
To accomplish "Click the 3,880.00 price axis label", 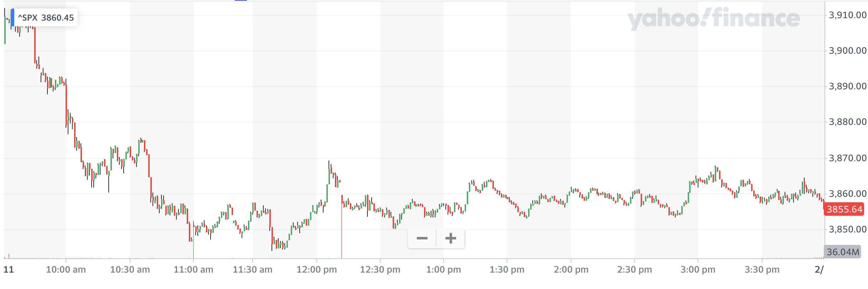I will tap(848, 122).
